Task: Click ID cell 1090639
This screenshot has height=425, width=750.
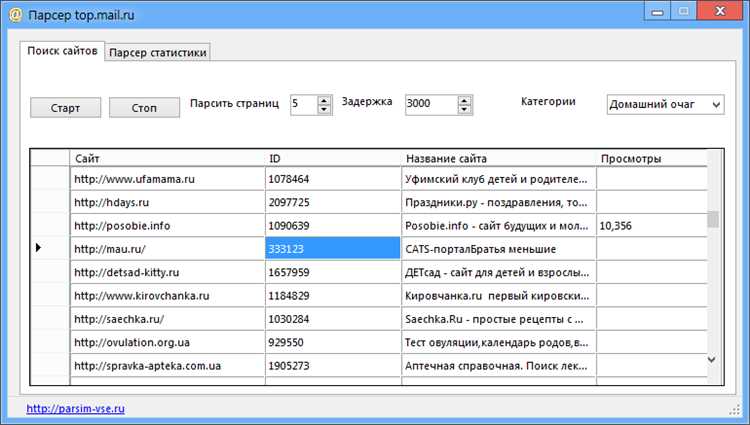Action: click(x=333, y=226)
